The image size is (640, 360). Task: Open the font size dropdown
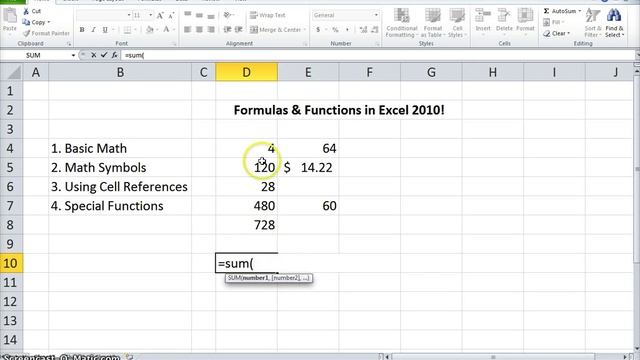click(150, 15)
